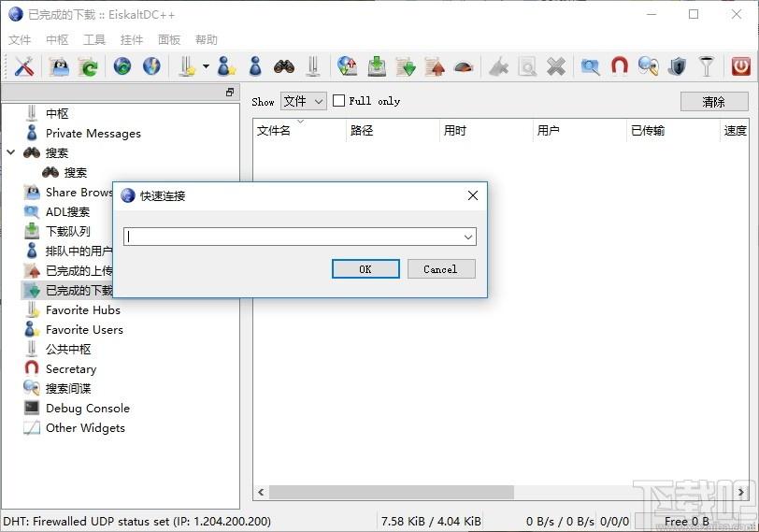Open settings with the wrench-screwdriver icon
The height and width of the screenshot is (532, 759).
[23, 66]
